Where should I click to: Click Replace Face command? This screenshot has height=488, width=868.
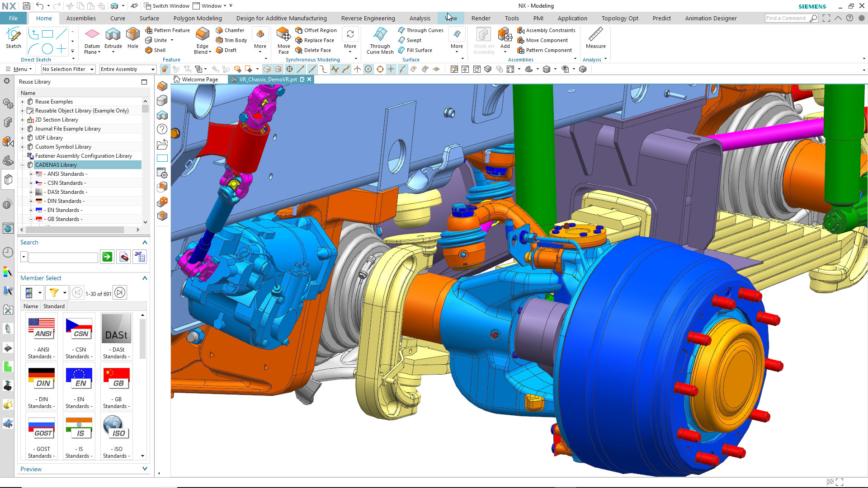click(315, 40)
